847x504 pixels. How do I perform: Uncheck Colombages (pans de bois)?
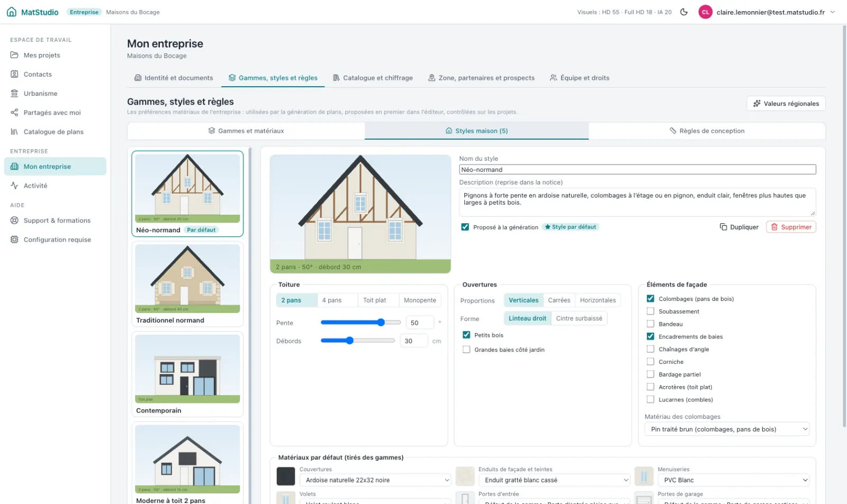coord(651,299)
